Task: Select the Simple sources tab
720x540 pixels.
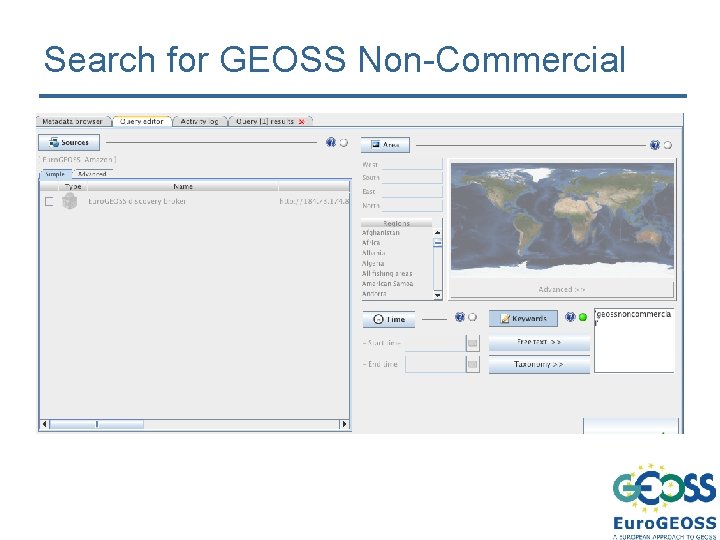Action: [x=55, y=174]
